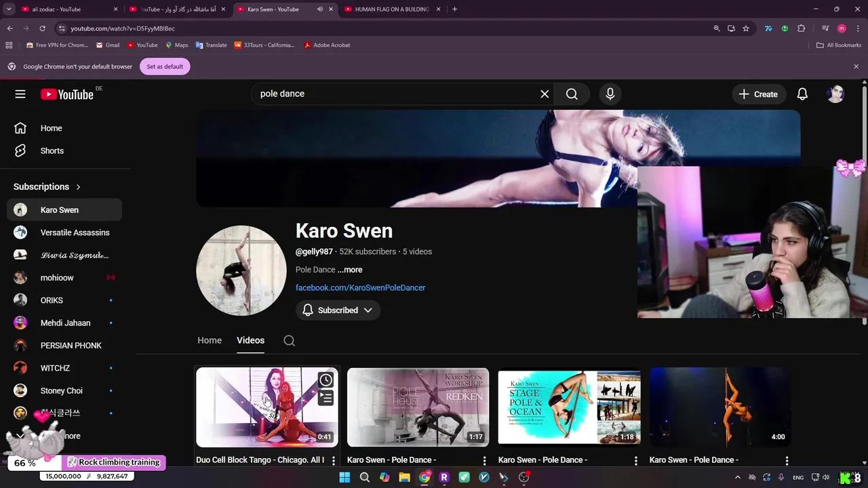Open Chrome zoom magnifier in address bar
Image resolution: width=868 pixels, height=488 pixels.
pos(717,28)
